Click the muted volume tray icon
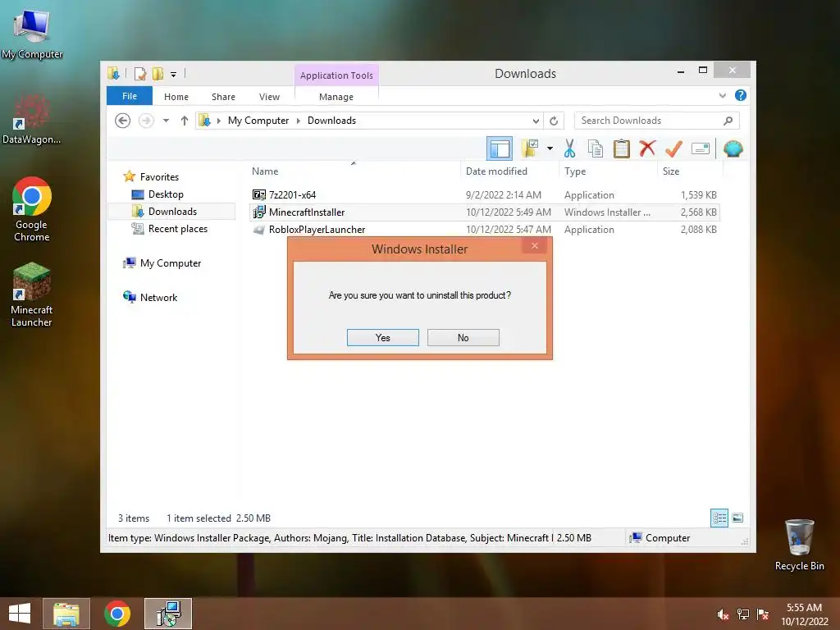This screenshot has width=840, height=630. tap(723, 614)
